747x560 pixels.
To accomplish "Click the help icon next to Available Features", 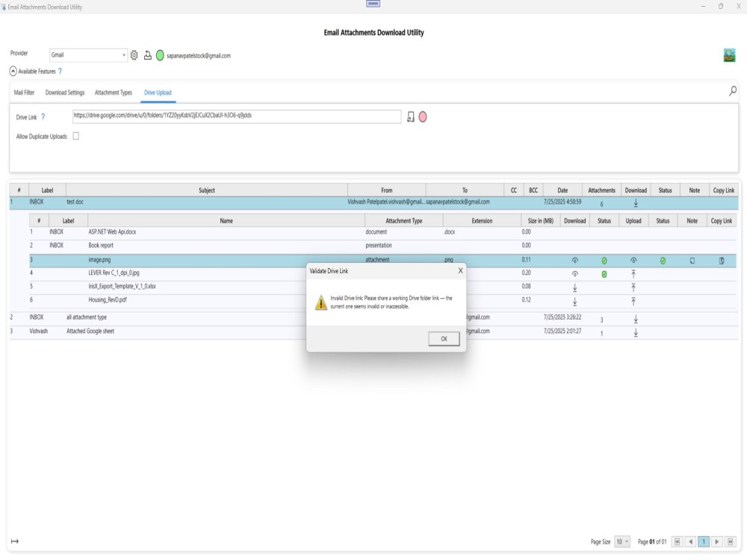I will (60, 72).
